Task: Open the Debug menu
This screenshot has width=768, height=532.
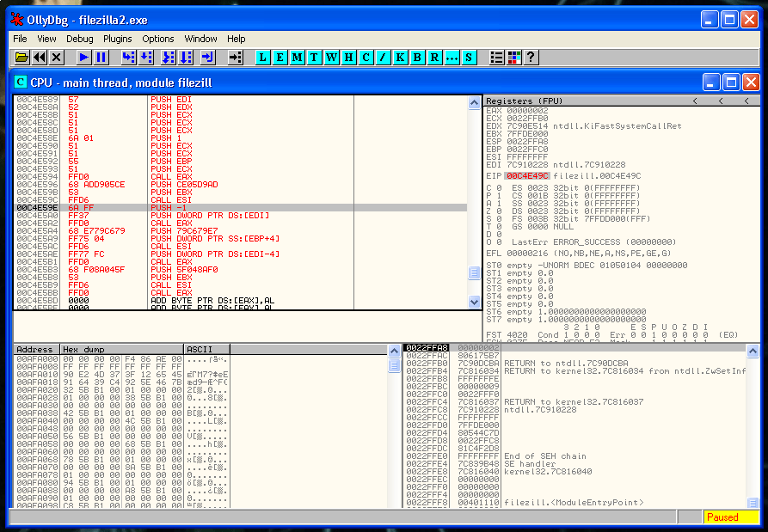Action: pyautogui.click(x=79, y=39)
